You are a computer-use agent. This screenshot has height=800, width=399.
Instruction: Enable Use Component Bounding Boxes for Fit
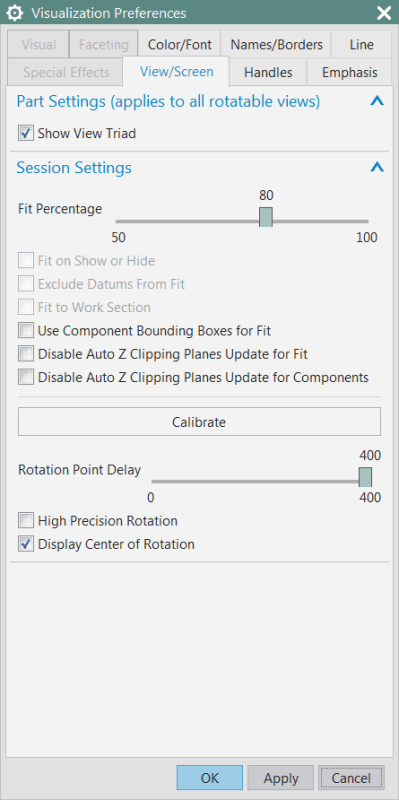26,331
